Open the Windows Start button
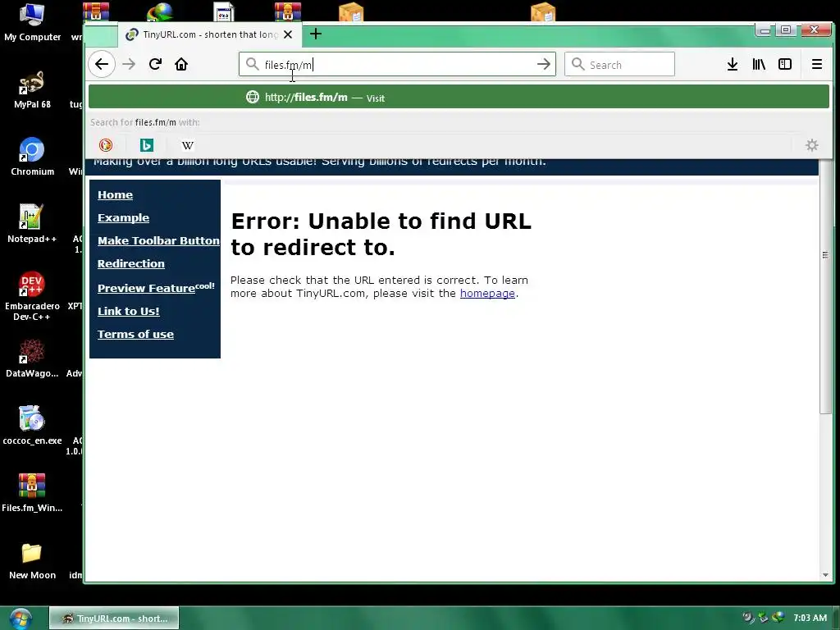840x630 pixels. [x=21, y=619]
